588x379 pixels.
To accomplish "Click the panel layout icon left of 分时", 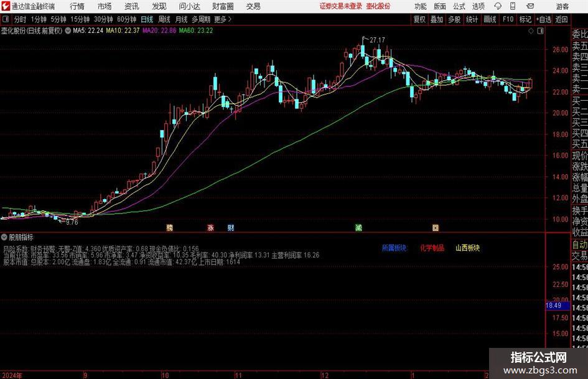I will (6, 19).
